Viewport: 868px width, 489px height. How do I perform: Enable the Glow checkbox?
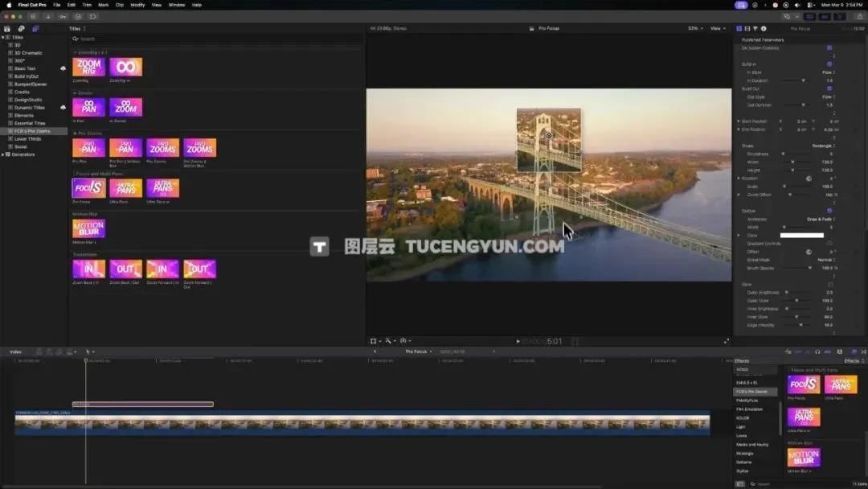(829, 284)
